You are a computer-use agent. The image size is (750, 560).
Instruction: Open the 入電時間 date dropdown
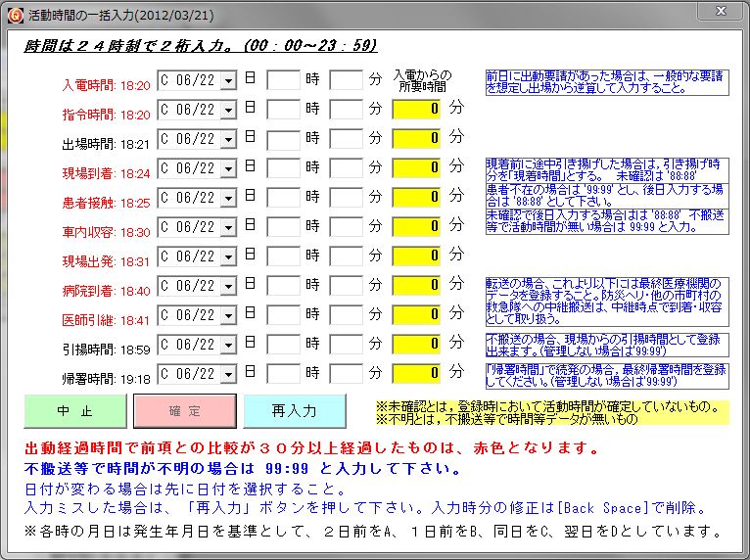pyautogui.click(x=228, y=80)
